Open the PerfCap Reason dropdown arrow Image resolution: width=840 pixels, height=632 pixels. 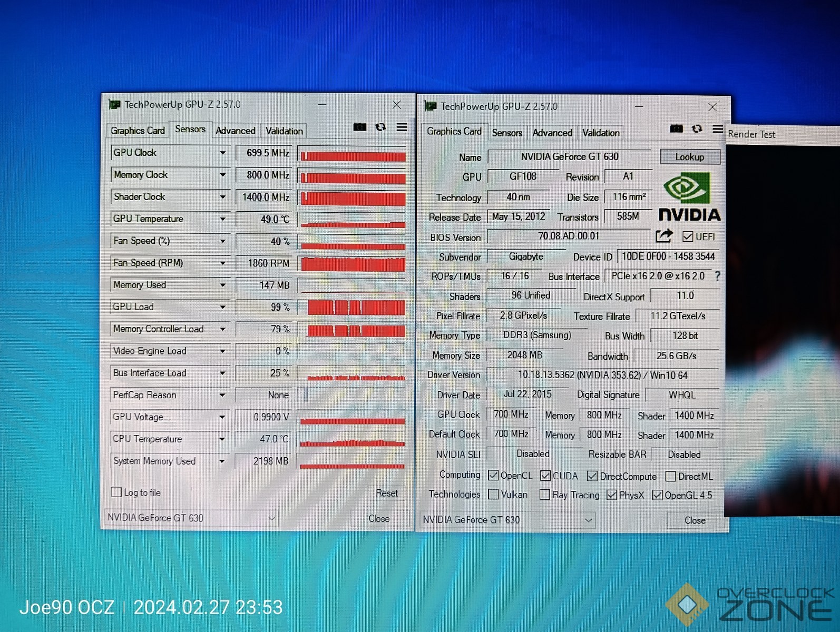click(x=222, y=395)
